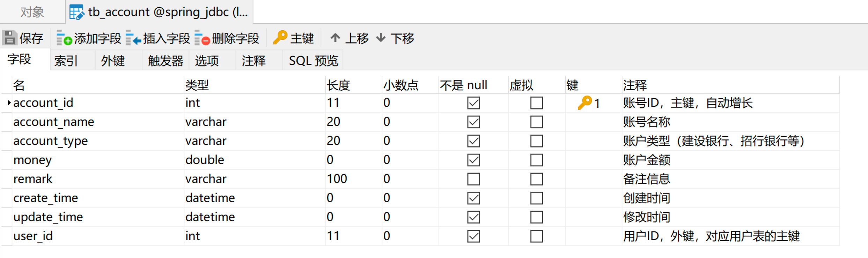868x258 pixels.
Task: Switch to the SQL 预览 tab
Action: (x=313, y=61)
